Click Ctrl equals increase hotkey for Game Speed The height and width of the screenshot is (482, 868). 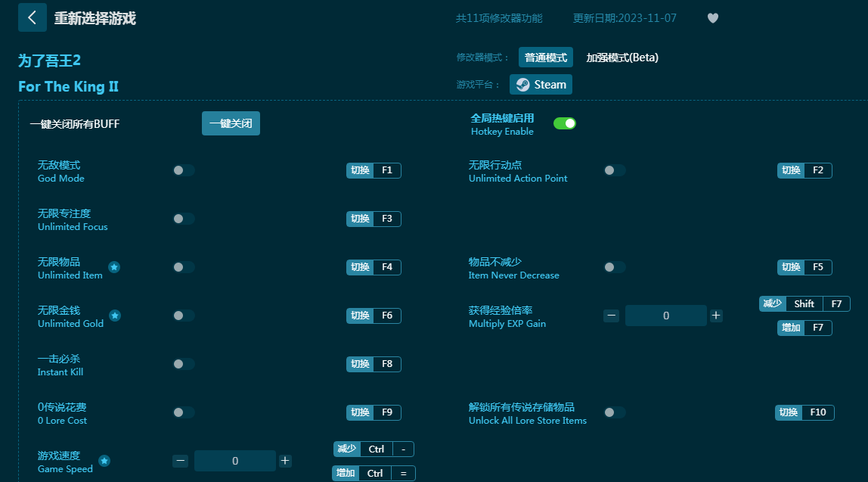click(x=374, y=473)
